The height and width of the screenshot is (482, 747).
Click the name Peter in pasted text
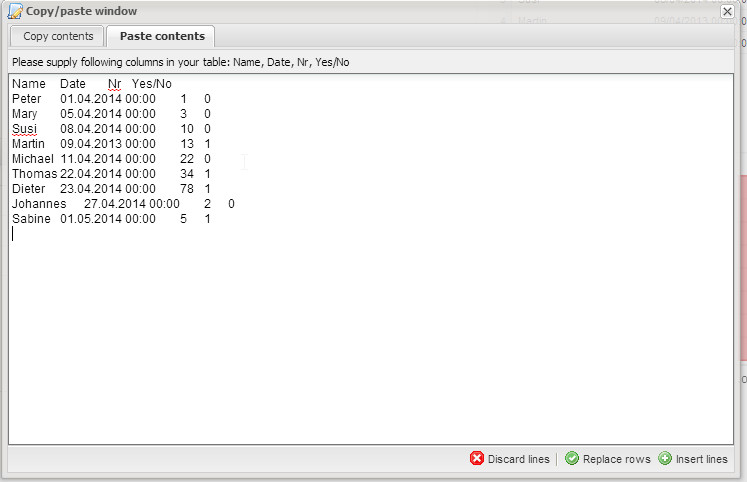click(27, 99)
